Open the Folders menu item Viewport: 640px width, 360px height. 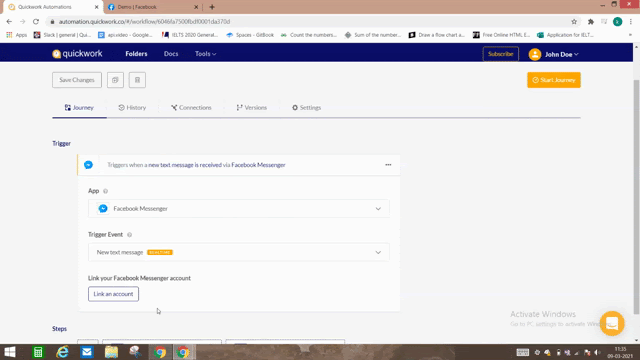click(x=136, y=54)
